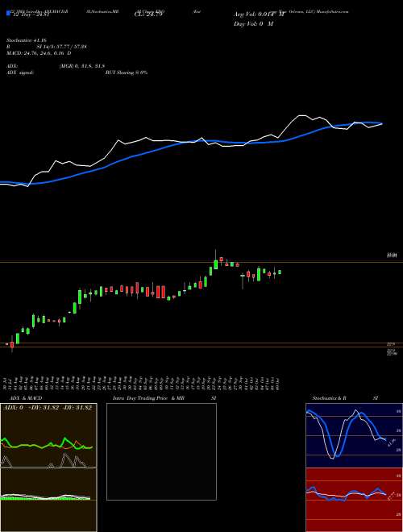Viewport: 403px width, 532px height.
Task: Click the CL closing price value
Action: coord(148,15)
